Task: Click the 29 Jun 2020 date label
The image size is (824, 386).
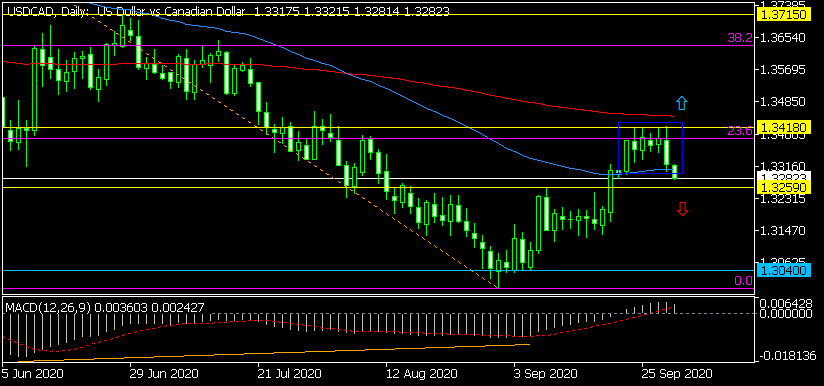Action: [x=163, y=374]
